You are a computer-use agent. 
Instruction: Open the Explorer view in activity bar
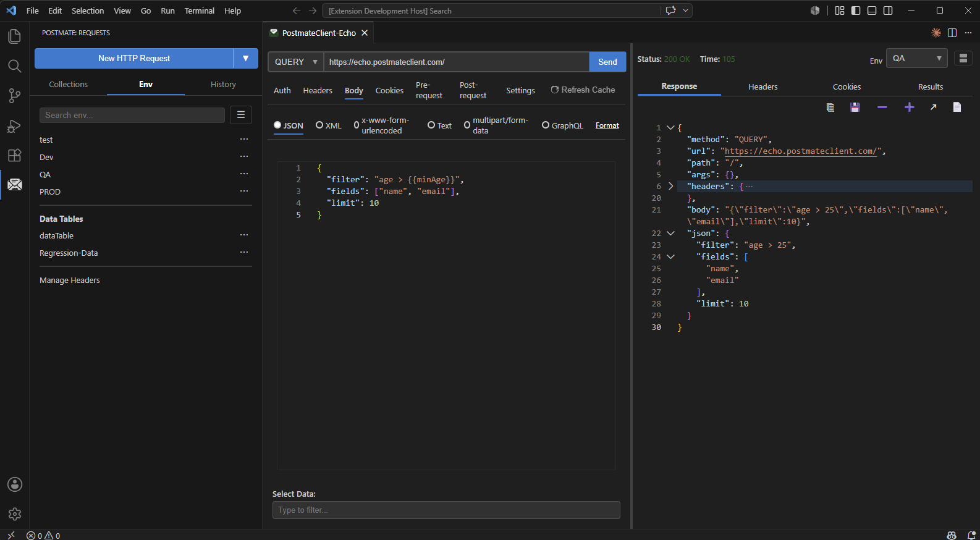[14, 36]
